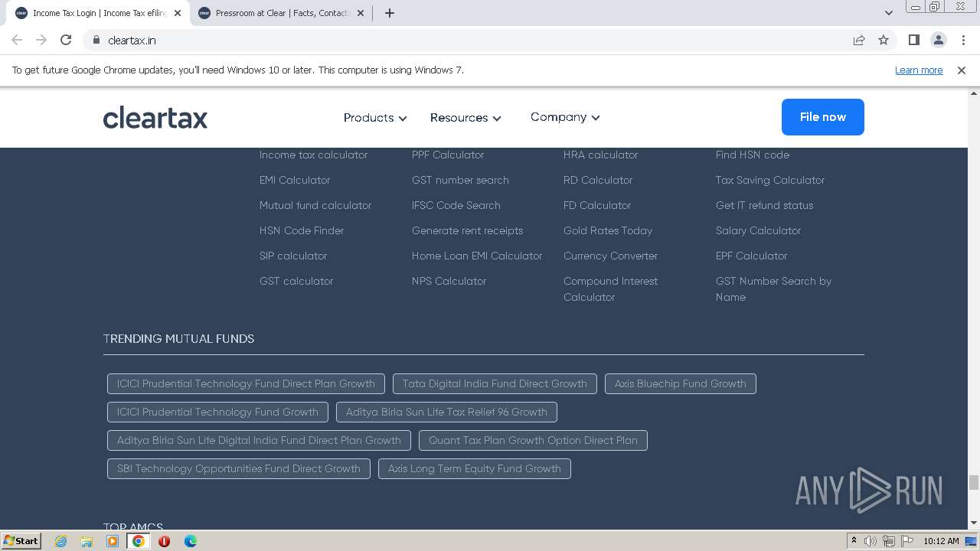Screen dimensions: 980x551
Task: Reload the cleartax.in page
Action: pyautogui.click(x=66, y=40)
